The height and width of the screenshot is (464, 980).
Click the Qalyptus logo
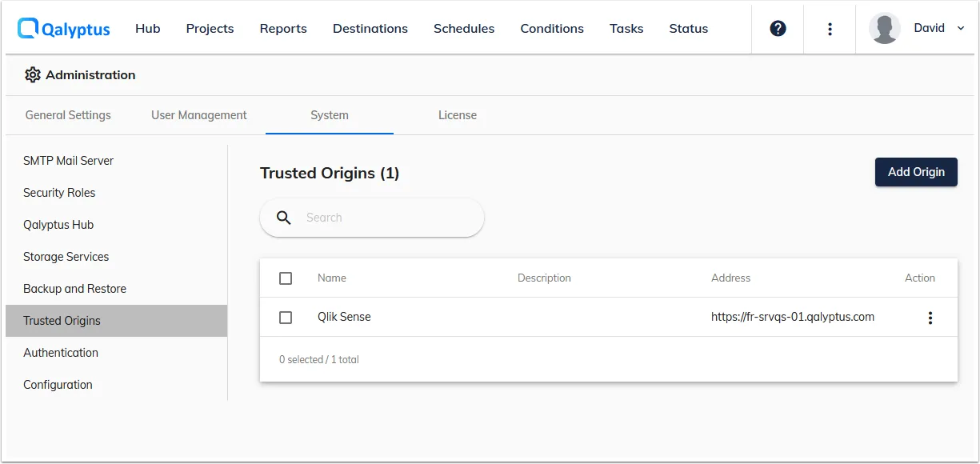(63, 27)
